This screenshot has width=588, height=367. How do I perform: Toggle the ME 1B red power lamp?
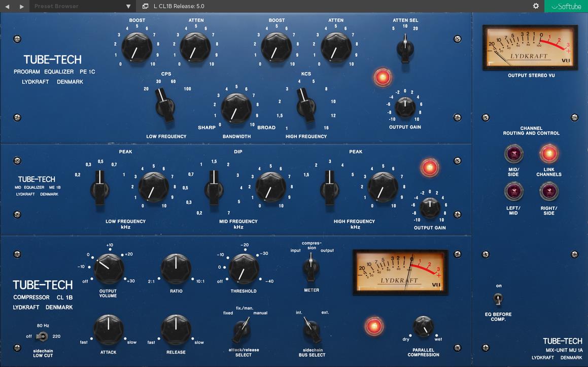click(430, 168)
